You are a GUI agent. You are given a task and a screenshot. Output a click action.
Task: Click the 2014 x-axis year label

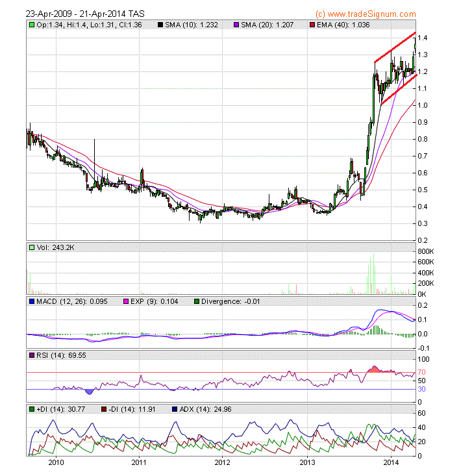coord(391,462)
